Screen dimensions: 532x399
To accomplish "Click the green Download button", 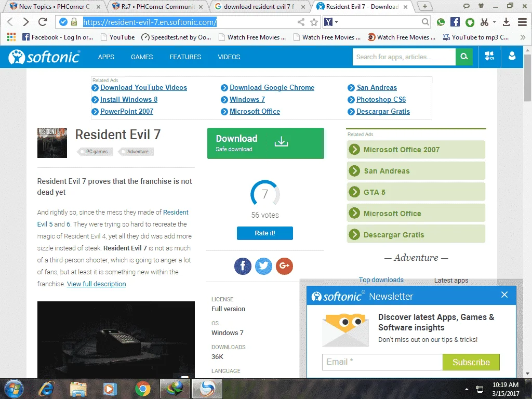I will tap(265, 143).
